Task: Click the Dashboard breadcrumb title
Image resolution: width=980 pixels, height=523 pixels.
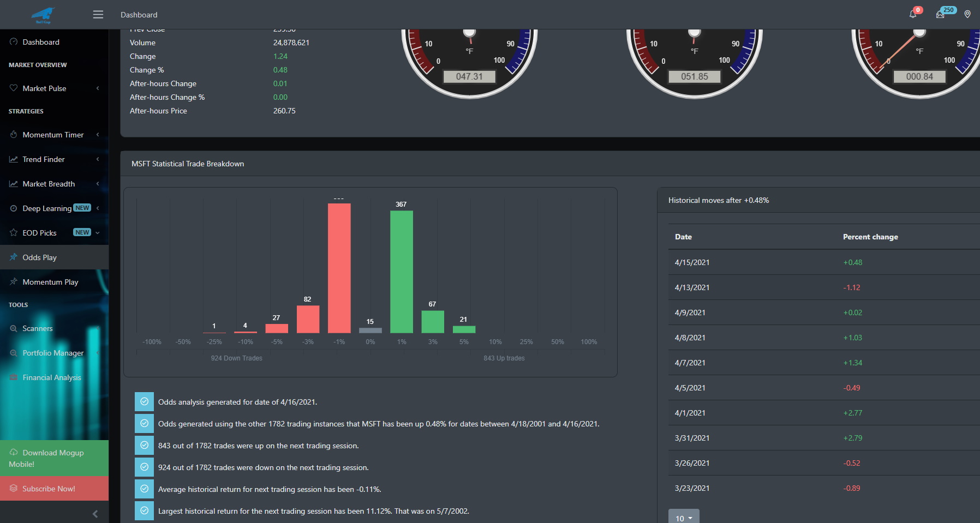Action: click(139, 15)
